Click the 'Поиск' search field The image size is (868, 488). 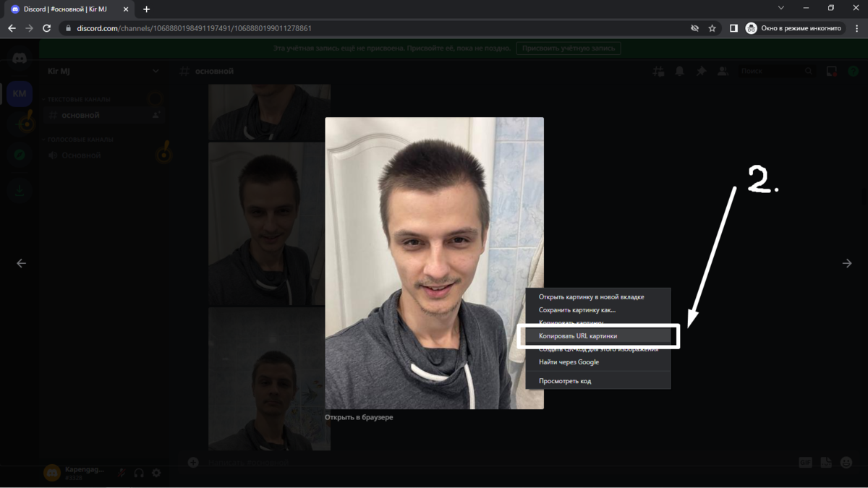pos(778,71)
